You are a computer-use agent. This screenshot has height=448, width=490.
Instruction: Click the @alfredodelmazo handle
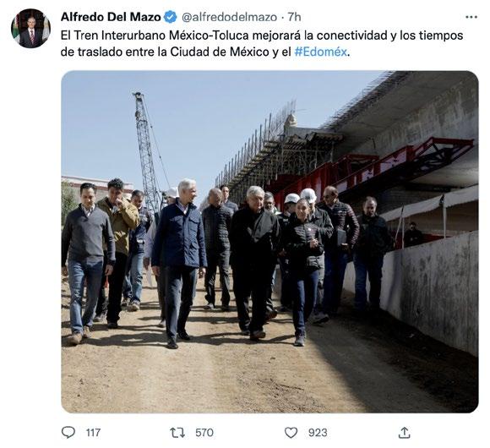click(x=229, y=17)
